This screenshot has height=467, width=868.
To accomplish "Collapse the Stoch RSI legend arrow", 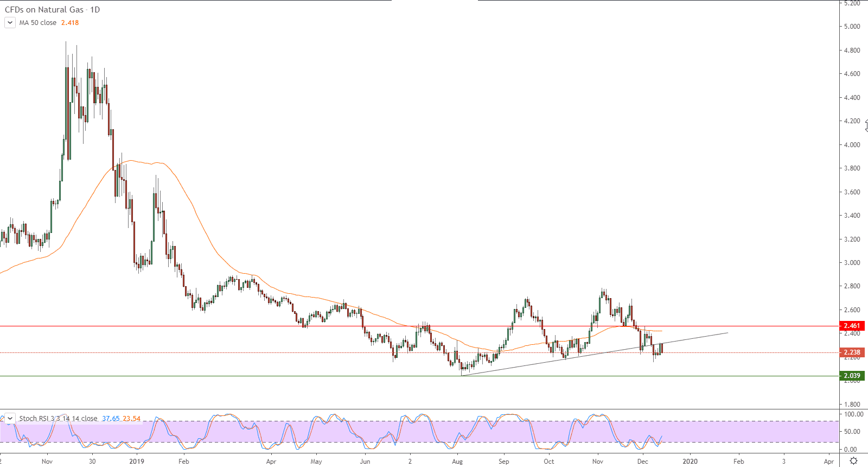I will click(10, 418).
